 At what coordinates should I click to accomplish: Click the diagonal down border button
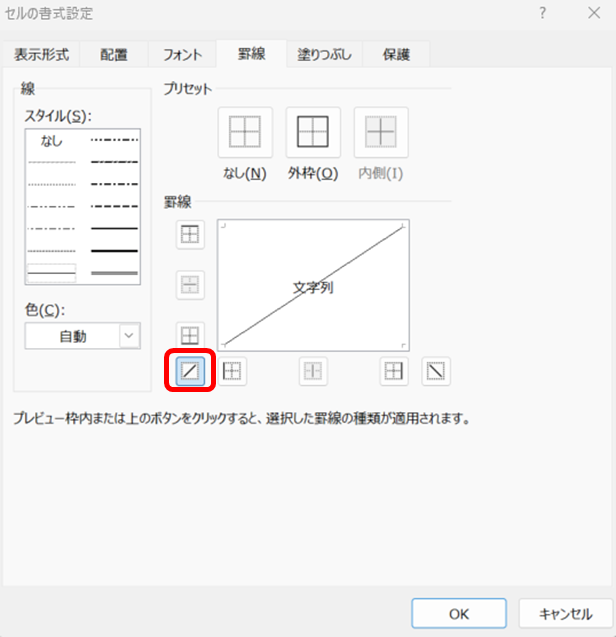[436, 372]
